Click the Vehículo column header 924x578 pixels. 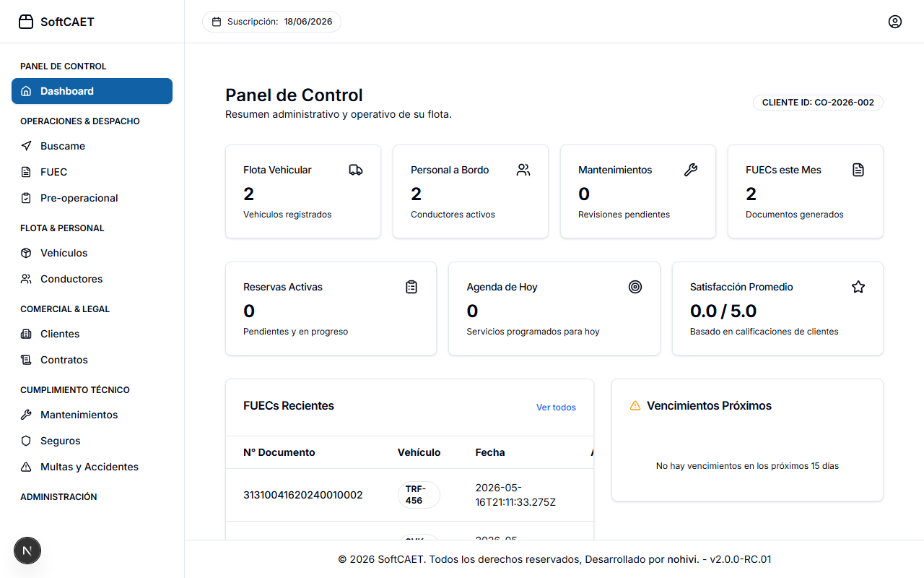(x=419, y=452)
